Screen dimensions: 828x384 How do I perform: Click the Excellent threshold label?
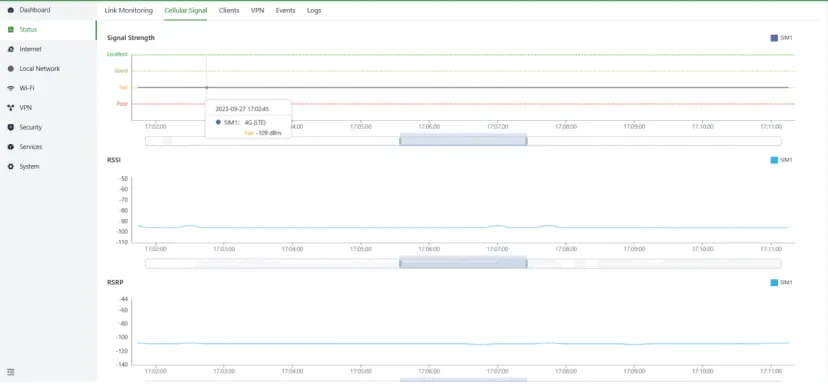117,54
